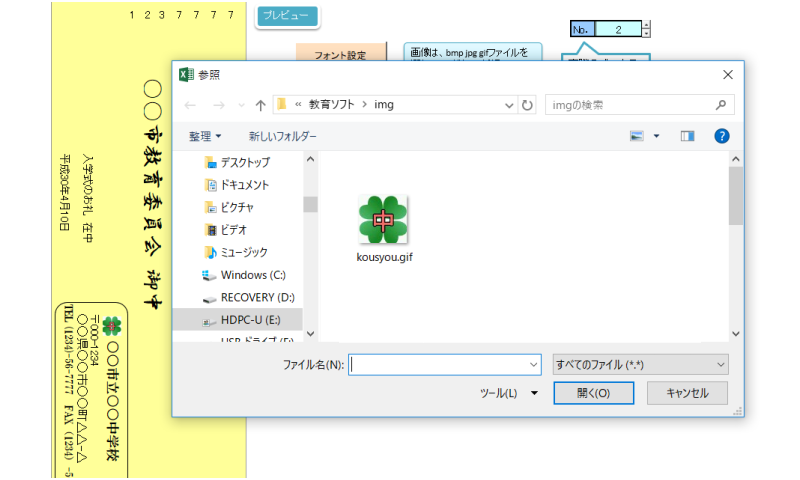Click the search magnifier icon
This screenshot has height=480, width=800.
[x=720, y=105]
